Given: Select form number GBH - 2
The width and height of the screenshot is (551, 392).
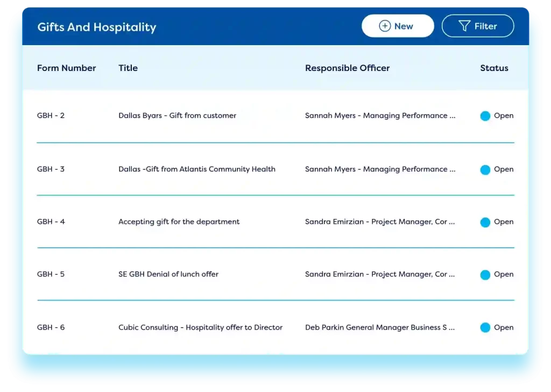Looking at the screenshot, I should click(51, 116).
